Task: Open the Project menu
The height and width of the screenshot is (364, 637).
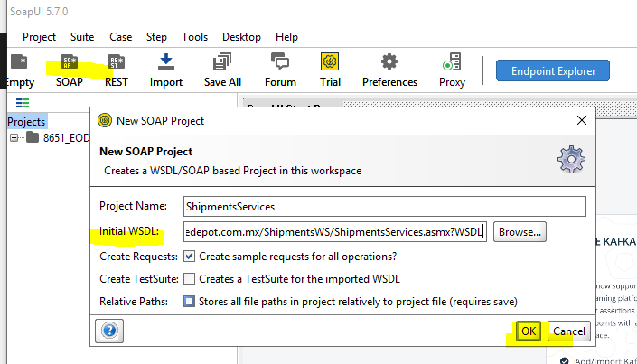Action: click(39, 37)
